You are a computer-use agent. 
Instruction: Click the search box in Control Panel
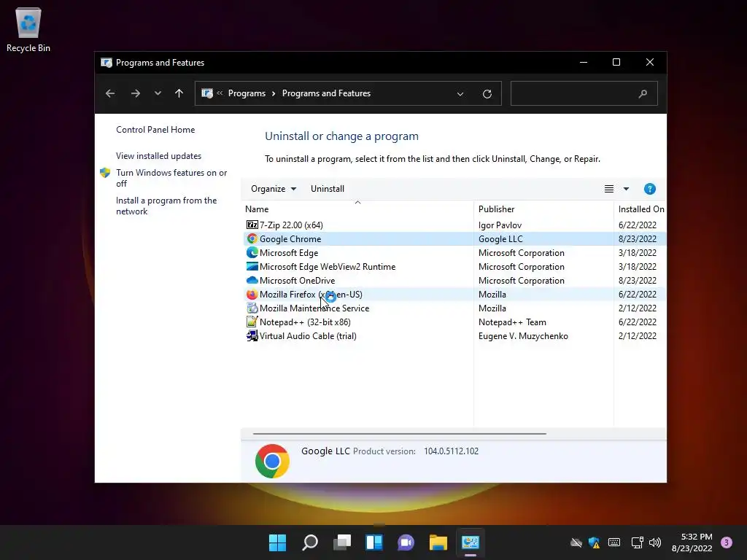tap(584, 93)
